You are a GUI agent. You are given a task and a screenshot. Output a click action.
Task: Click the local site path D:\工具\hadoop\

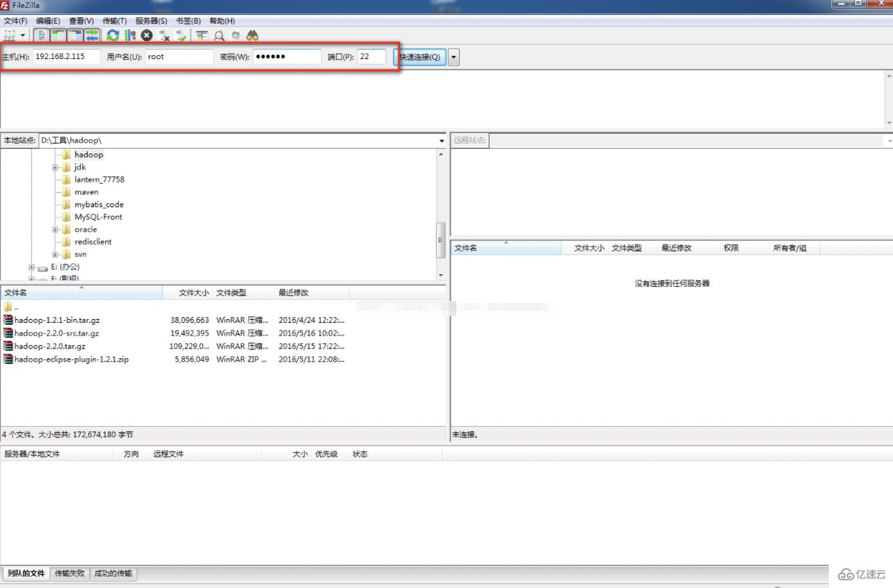[x=238, y=141]
